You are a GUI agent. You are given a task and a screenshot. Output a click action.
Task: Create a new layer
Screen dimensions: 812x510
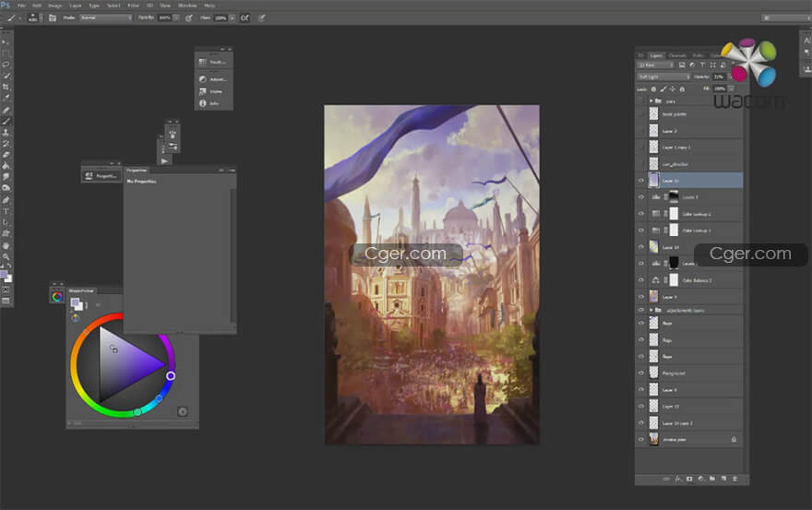pos(723,479)
